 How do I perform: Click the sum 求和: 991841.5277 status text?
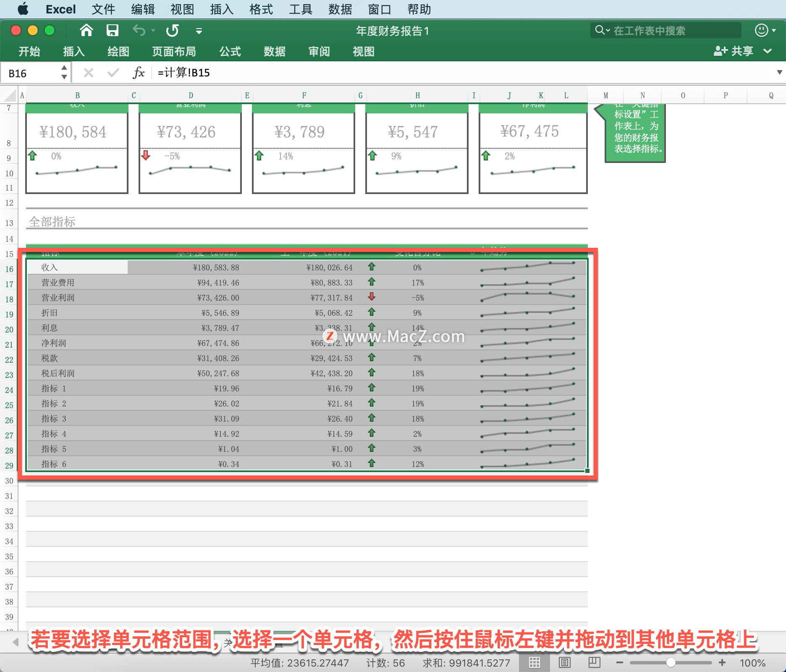click(x=466, y=663)
